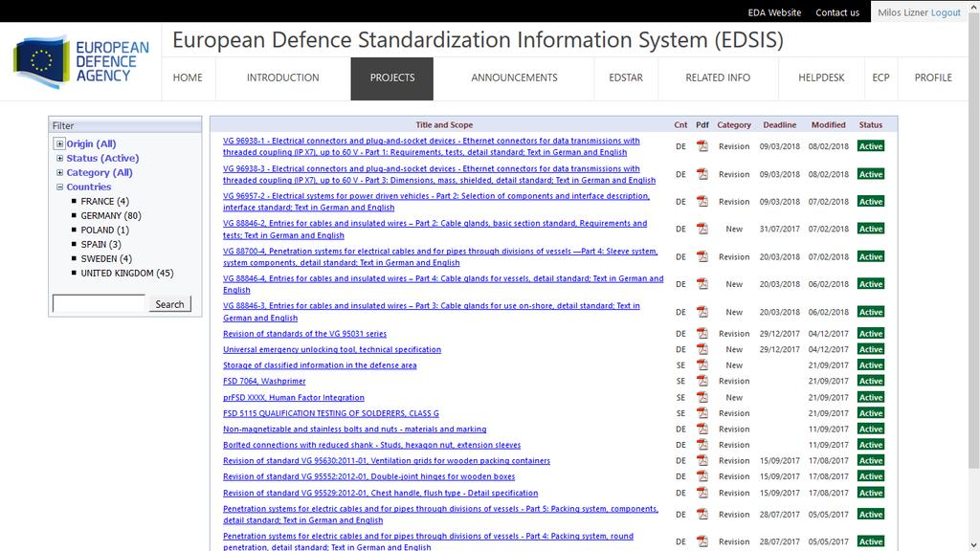Expand the Status (Active) filter

pos(59,158)
